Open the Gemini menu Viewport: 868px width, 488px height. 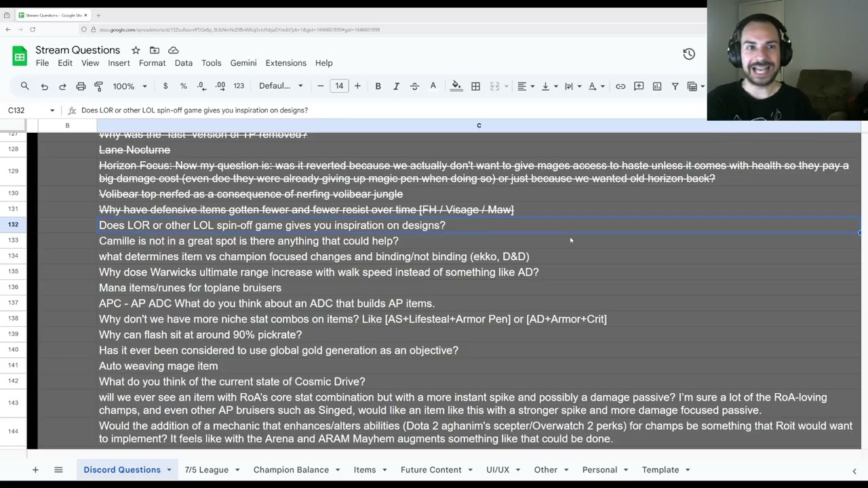click(243, 63)
